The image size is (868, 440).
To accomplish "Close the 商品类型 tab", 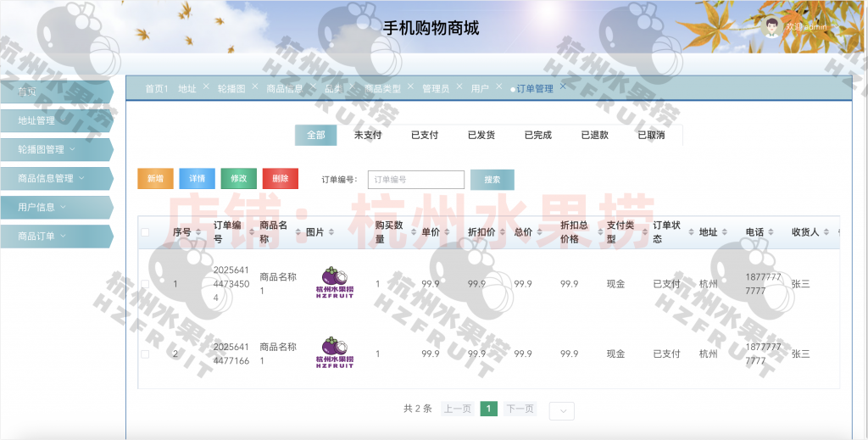I will click(410, 86).
